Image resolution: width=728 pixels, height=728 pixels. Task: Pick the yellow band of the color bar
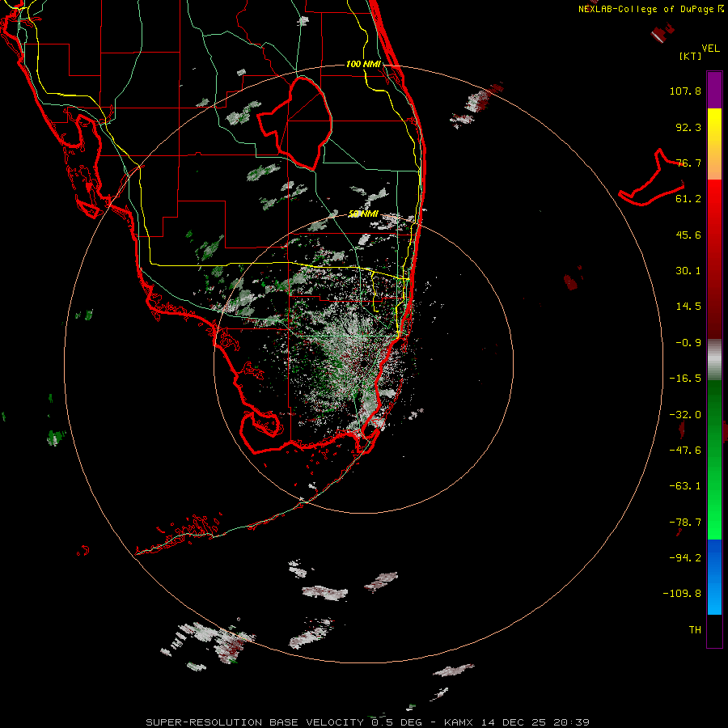(714, 125)
